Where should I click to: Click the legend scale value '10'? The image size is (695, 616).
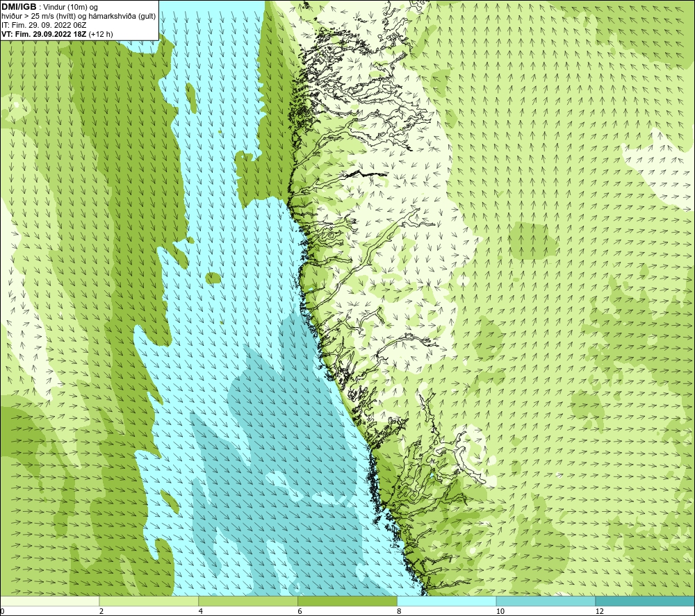[x=500, y=612]
